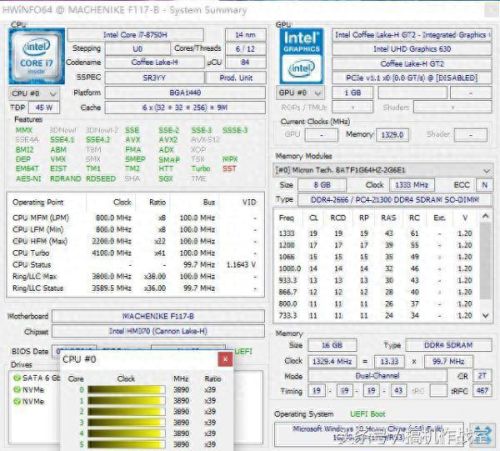Click the Freq column header in timings table

pos(286,218)
